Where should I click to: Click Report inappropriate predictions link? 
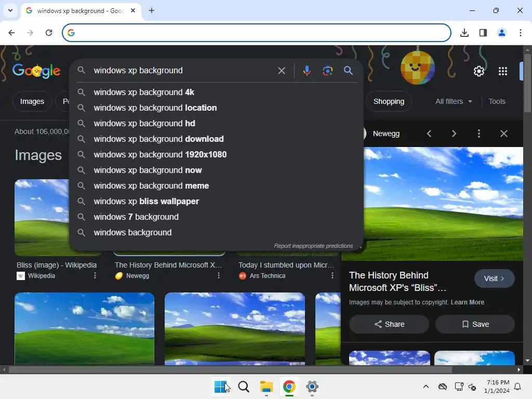313,246
